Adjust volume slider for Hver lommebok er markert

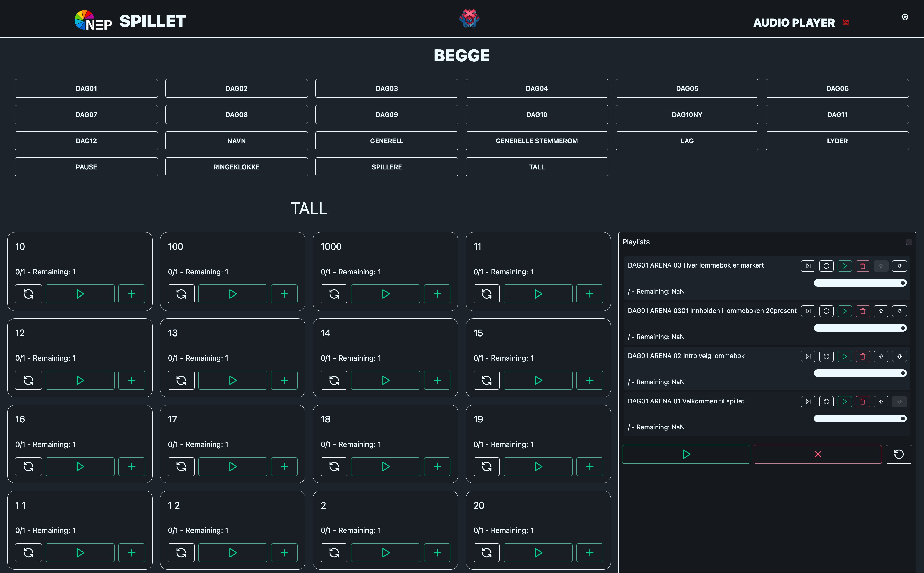coord(860,283)
